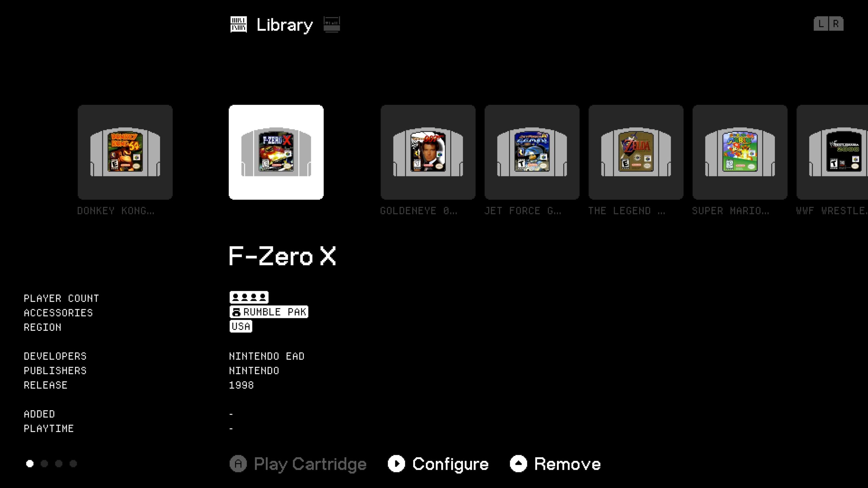Open the Library heading tab
This screenshot has width=868, height=488.
[284, 25]
